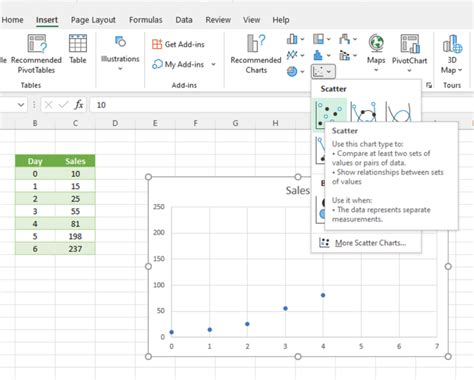Select the cell containing 198
This screenshot has width=474, height=380.
pos(75,236)
